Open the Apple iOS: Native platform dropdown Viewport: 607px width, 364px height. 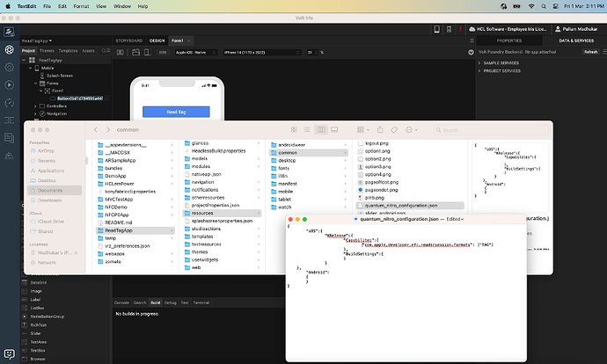pyautogui.click(x=194, y=52)
